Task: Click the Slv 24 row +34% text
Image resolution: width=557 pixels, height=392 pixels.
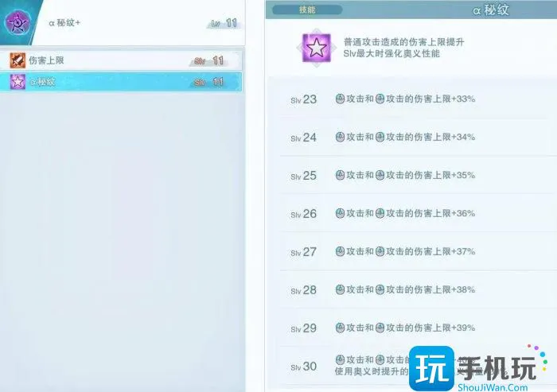Action: (405, 137)
